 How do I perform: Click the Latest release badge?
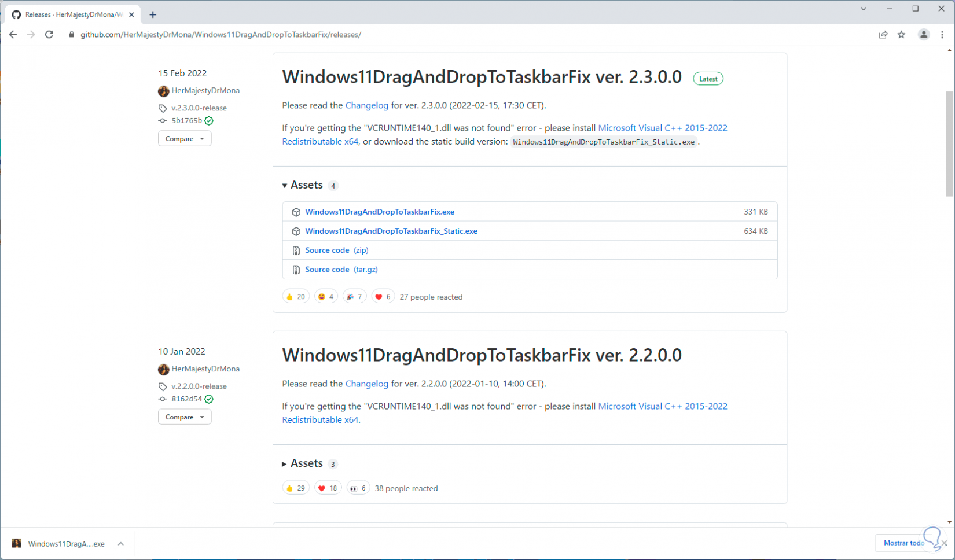pos(708,79)
